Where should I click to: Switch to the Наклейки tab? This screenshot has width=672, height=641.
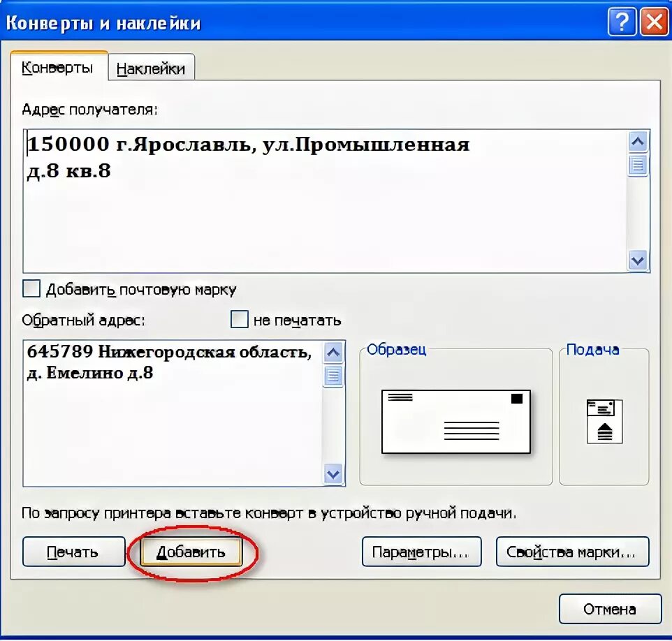151,67
